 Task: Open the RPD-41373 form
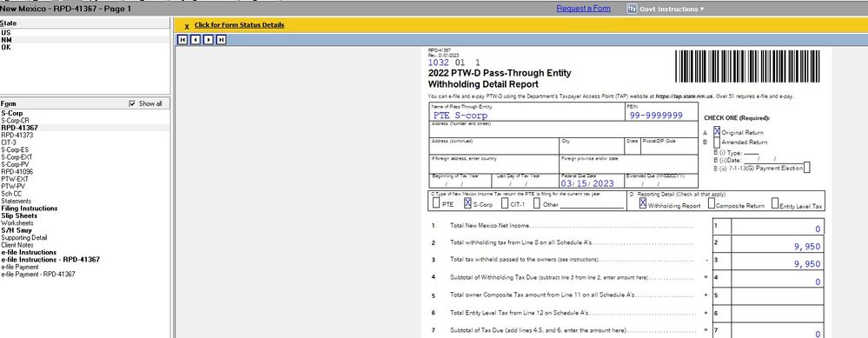[x=84, y=135]
